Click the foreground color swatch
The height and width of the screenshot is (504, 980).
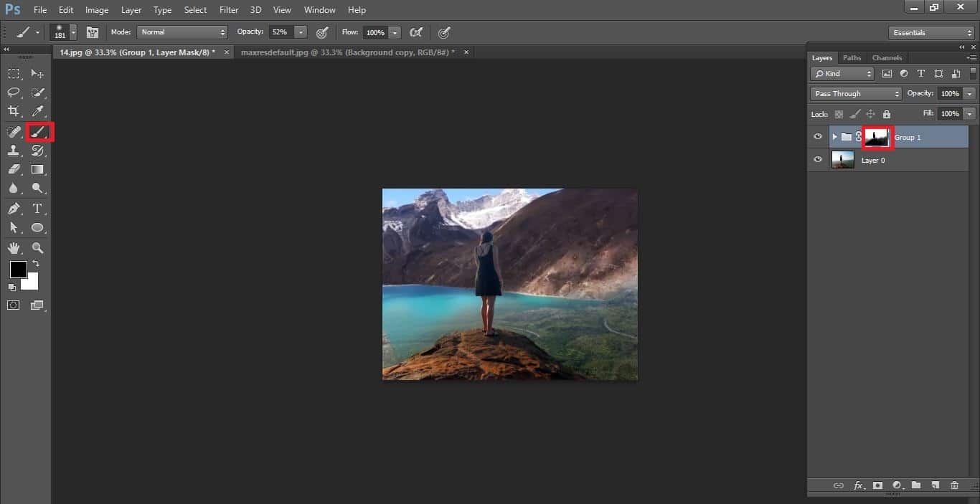(x=18, y=270)
